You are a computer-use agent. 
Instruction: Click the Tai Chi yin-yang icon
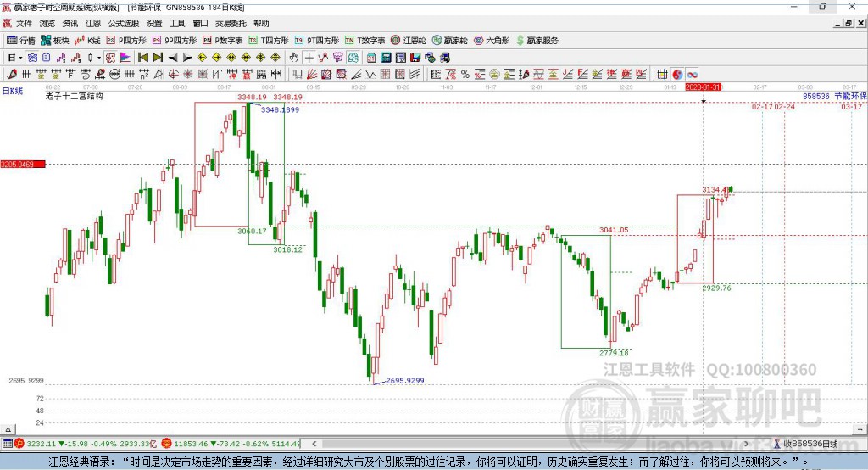click(677, 74)
